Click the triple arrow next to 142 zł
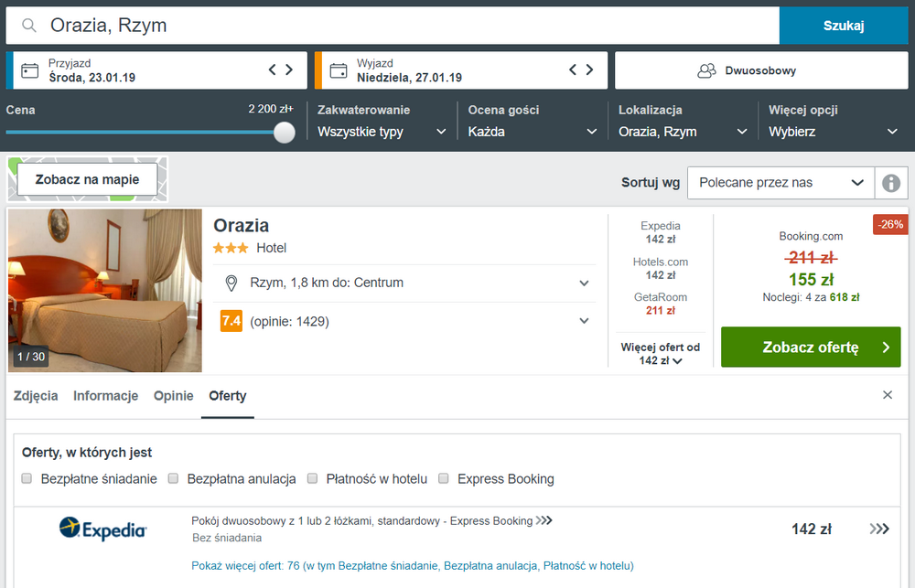915x588 pixels. pos(879,529)
